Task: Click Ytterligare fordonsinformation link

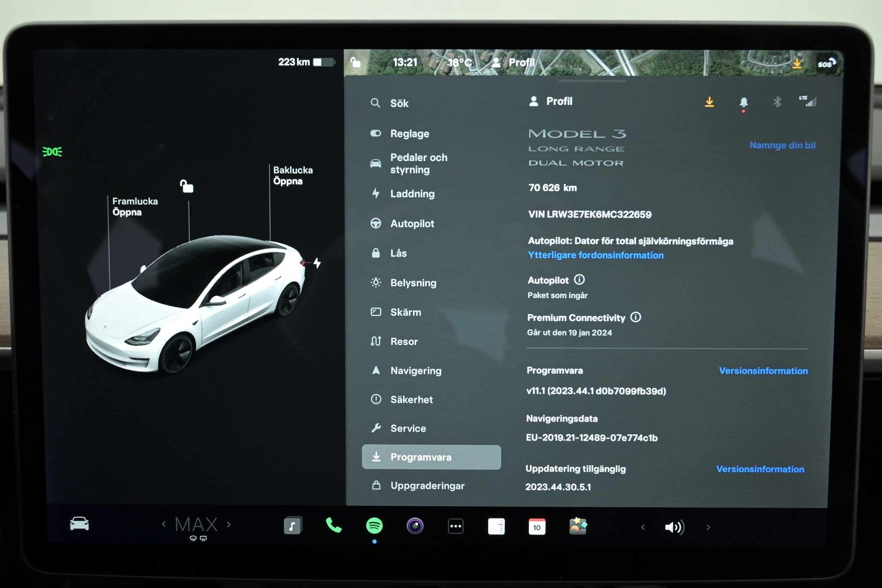Action: 596,255
